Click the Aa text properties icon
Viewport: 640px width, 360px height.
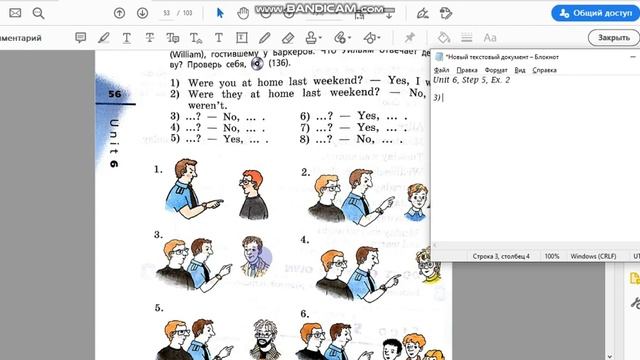click(490, 38)
